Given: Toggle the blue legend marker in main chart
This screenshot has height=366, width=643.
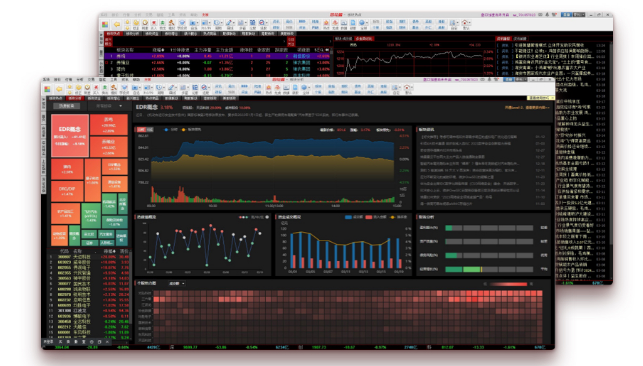Looking at the screenshot, I should pyautogui.click(x=166, y=130).
